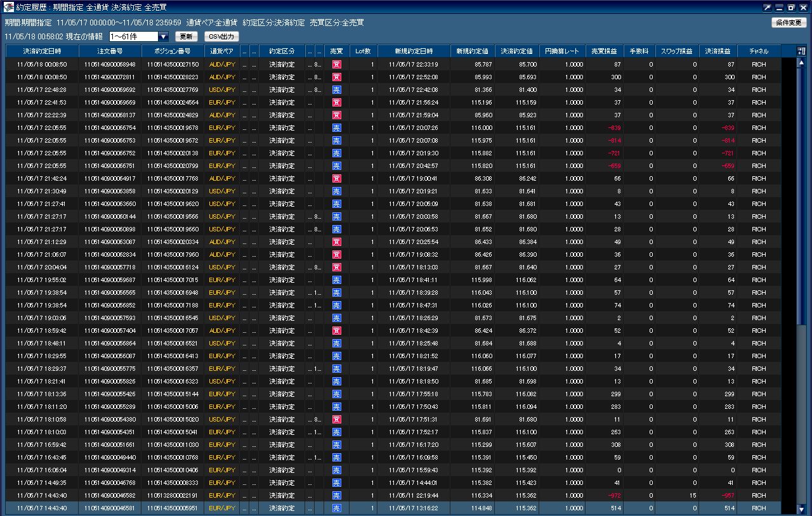The image size is (812, 516).
Task: Click the swap value 15
Action: coord(693,496)
